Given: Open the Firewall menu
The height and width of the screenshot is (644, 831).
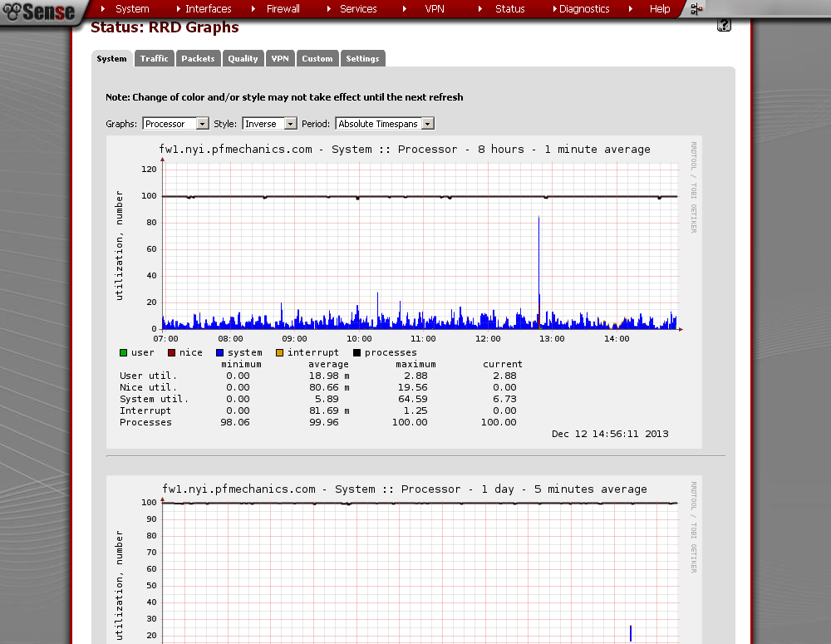Looking at the screenshot, I should pyautogui.click(x=283, y=8).
